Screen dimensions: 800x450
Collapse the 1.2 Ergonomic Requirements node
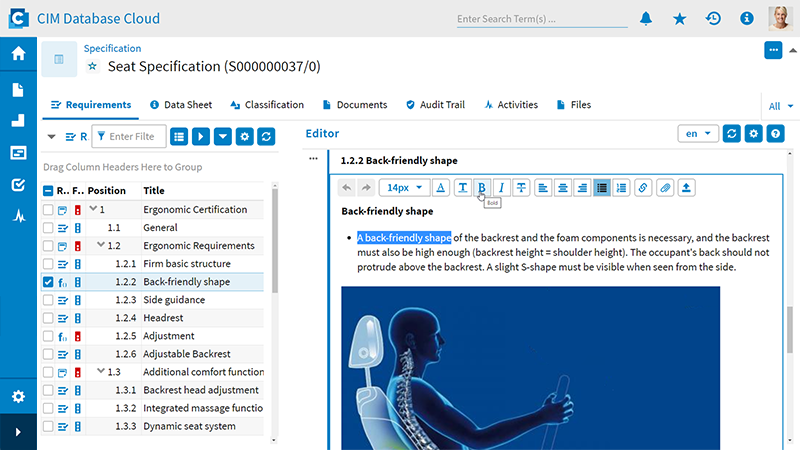coord(101,246)
